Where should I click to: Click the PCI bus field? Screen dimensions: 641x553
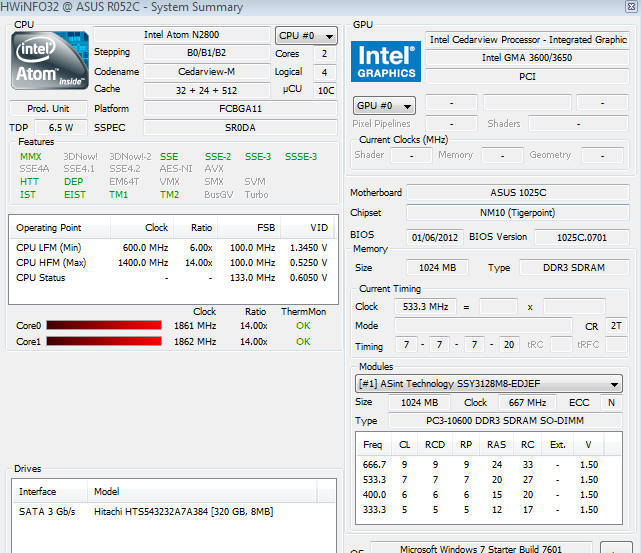tap(527, 77)
